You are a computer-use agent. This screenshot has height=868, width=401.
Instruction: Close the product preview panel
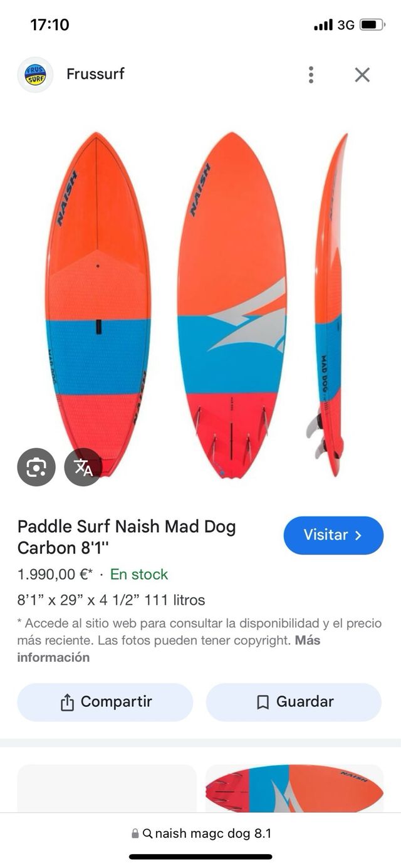tap(362, 75)
